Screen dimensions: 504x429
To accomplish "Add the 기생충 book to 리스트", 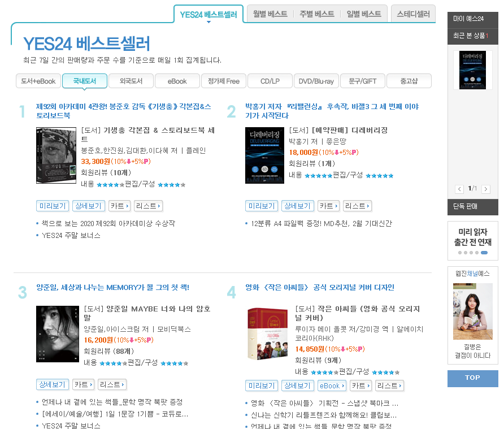I will [x=148, y=206].
